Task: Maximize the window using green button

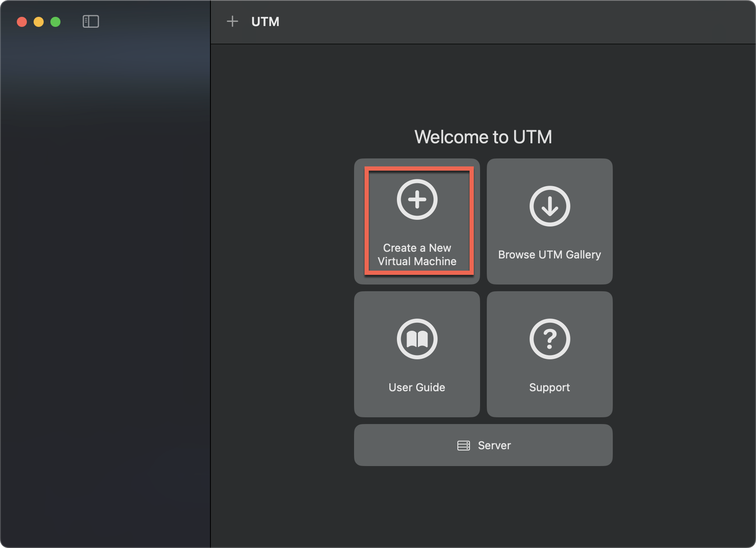Action: [x=55, y=22]
